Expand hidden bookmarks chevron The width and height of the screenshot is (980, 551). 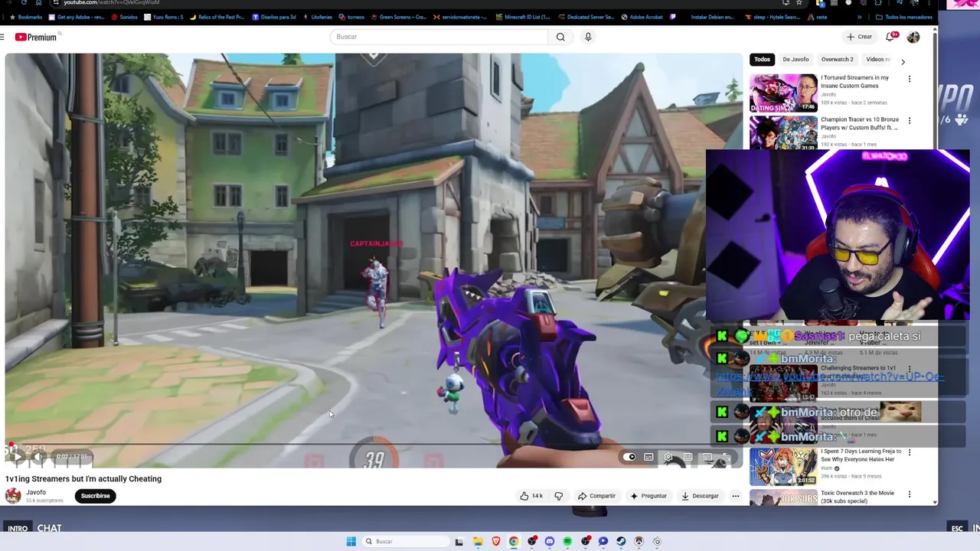pos(859,17)
